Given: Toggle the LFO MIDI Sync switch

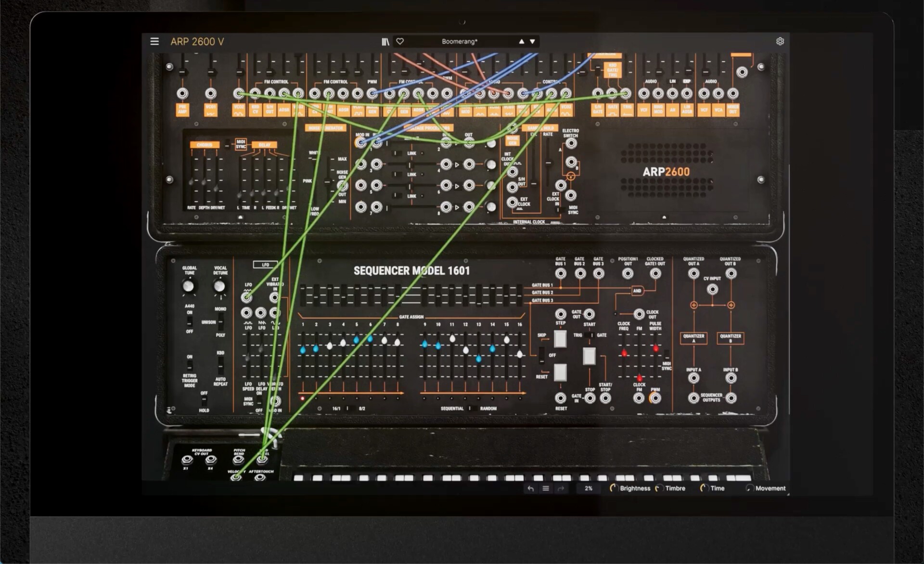Looking at the screenshot, I should pos(259,401).
